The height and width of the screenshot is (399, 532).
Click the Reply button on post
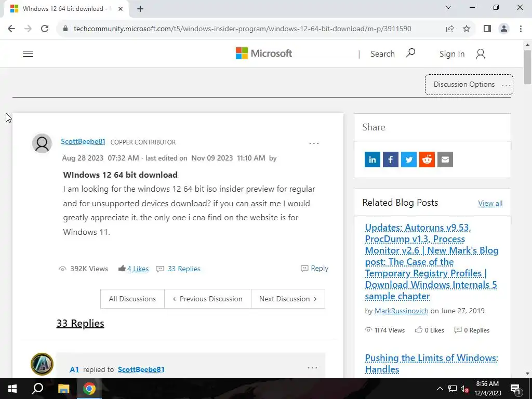pos(314,269)
